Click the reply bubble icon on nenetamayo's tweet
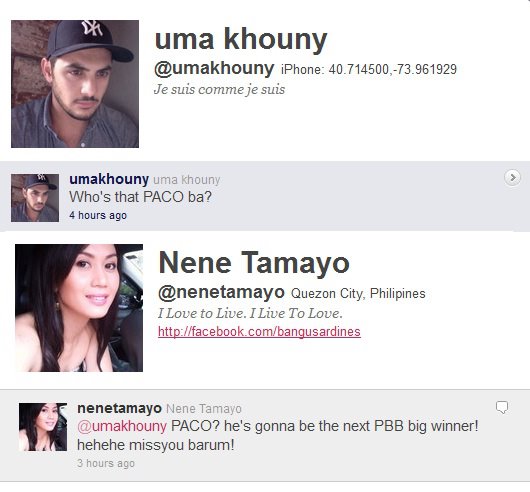Screen dimensions: 530x492 click(502, 407)
